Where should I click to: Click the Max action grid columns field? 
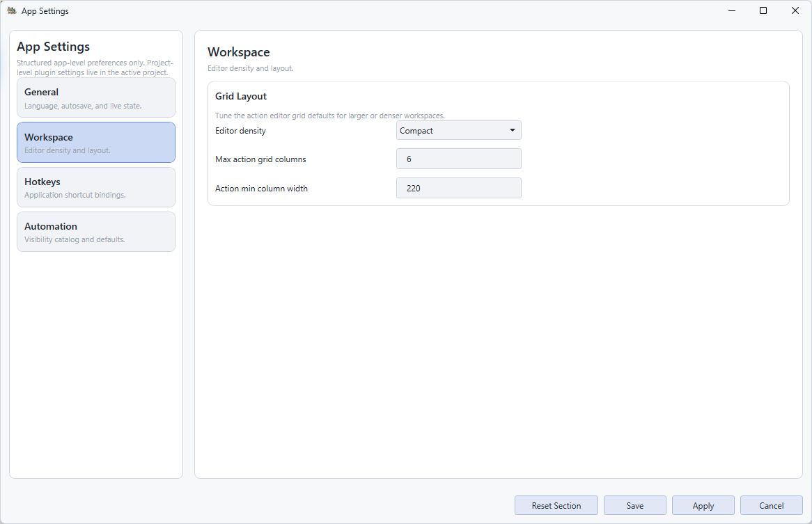coord(459,159)
